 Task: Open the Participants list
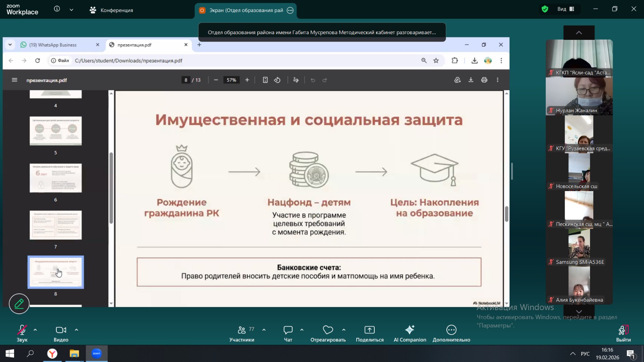point(242,333)
